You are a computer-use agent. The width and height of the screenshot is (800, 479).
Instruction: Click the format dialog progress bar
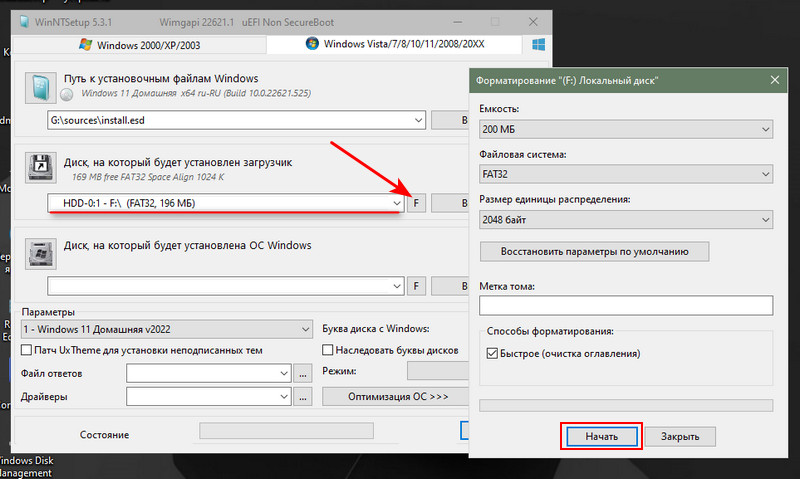(x=626, y=406)
